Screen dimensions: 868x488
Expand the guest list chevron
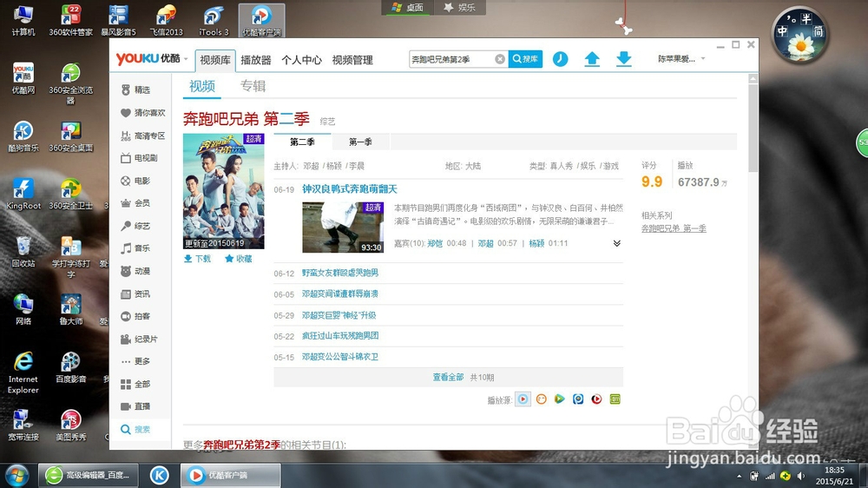(616, 243)
